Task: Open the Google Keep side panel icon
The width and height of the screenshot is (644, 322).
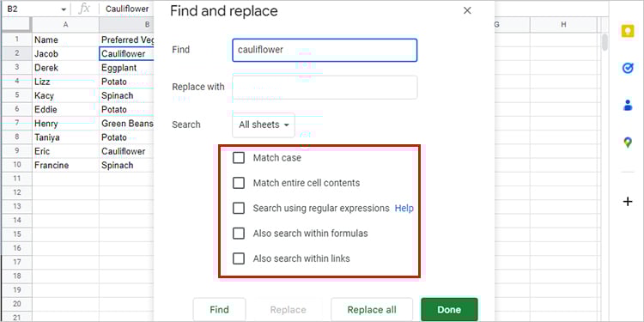Action: coord(628,32)
